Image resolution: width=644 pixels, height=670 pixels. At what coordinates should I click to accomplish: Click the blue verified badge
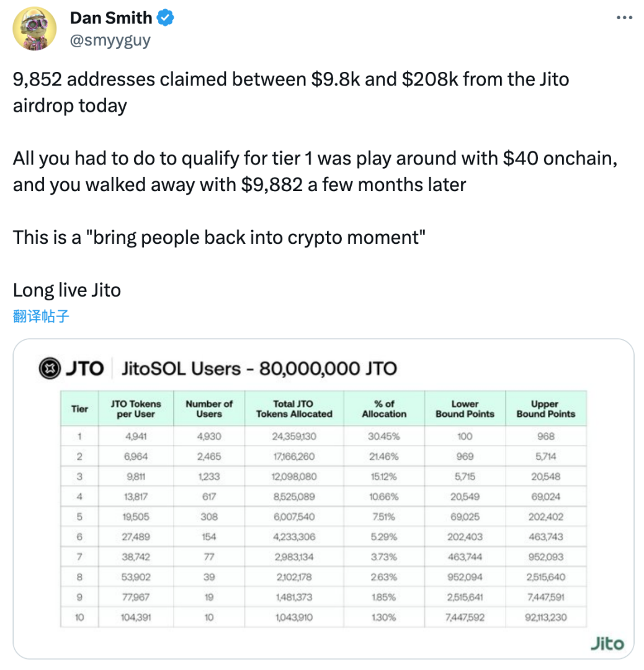[x=166, y=18]
